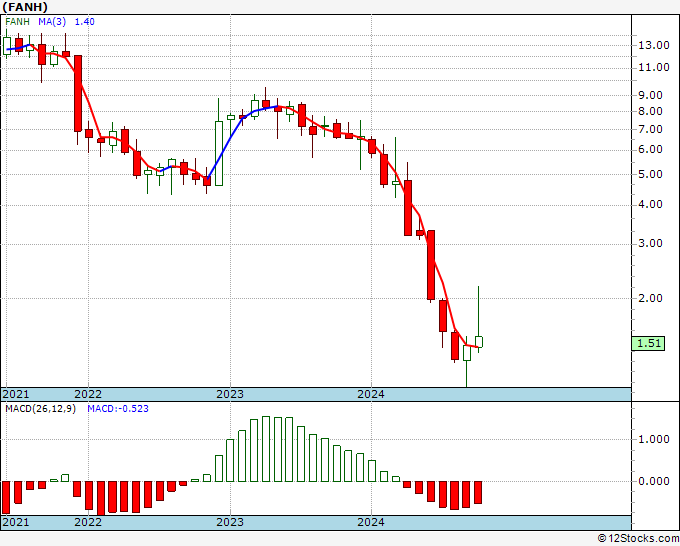This screenshot has width=680, height=546.
Task: Click the large red candle before 2022
Action: pyautogui.click(x=78, y=93)
